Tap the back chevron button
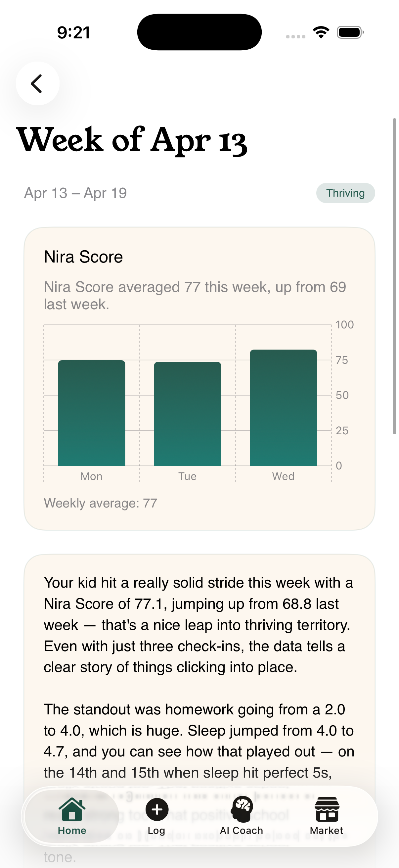 tap(37, 83)
